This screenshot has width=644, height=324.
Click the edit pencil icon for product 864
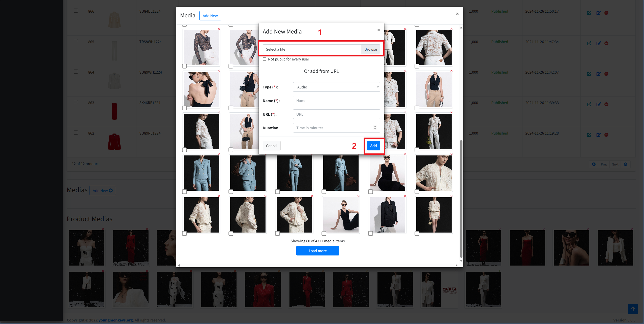coord(599,74)
